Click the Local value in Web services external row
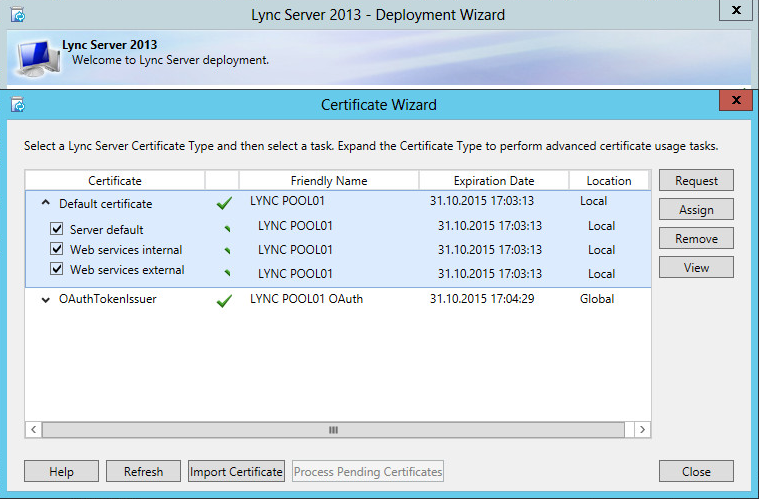Viewport: 759px width, 499px height. tap(601, 273)
